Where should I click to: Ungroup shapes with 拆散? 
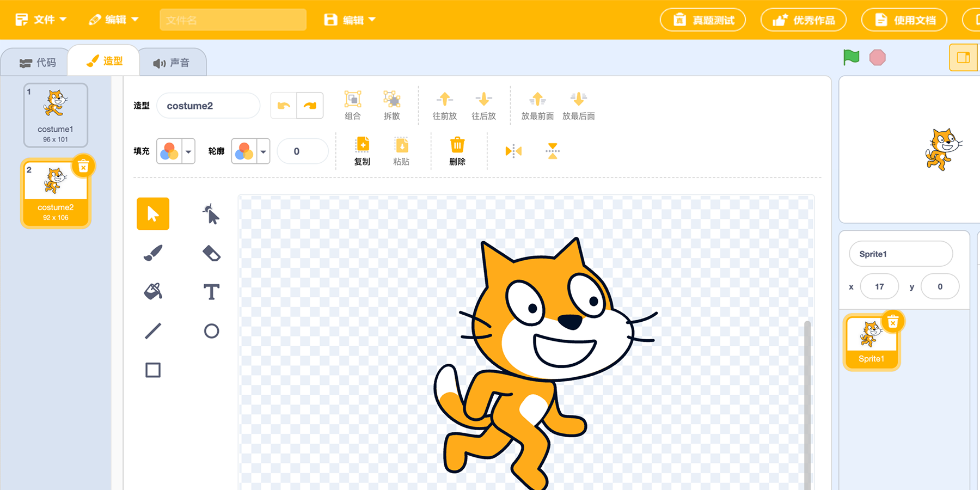point(392,105)
